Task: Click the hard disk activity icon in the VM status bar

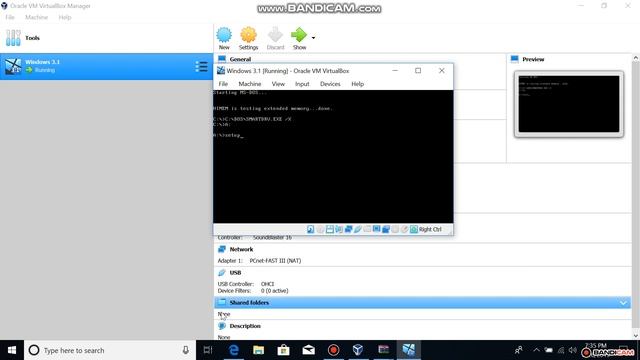Action: [x=311, y=229]
